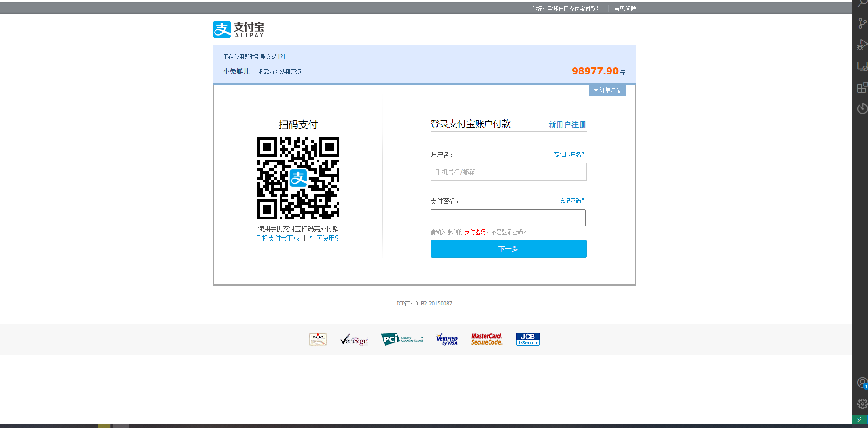Viewport: 868px width, 428px height.
Task: Open the VS Code Search icon
Action: (x=862, y=4)
